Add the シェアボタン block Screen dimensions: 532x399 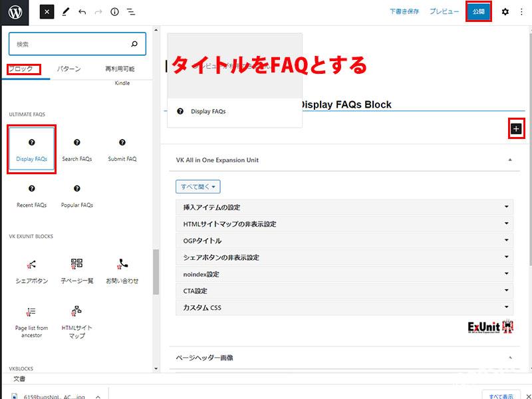click(x=31, y=270)
